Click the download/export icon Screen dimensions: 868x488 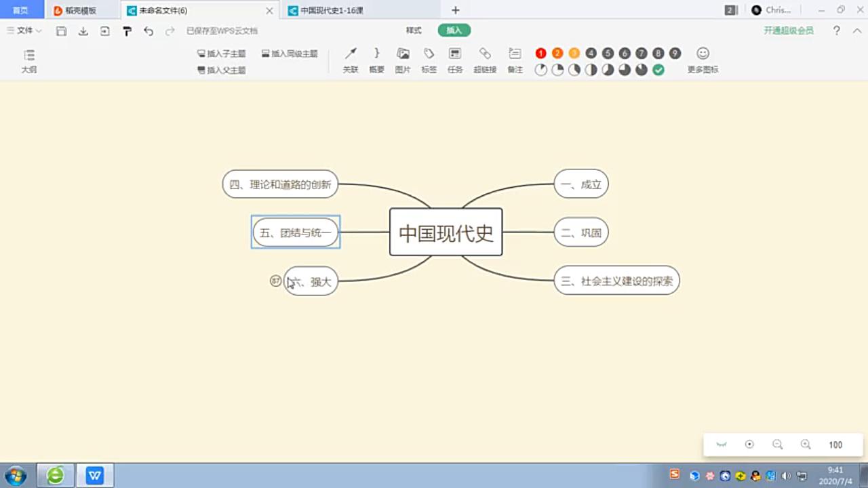click(83, 31)
